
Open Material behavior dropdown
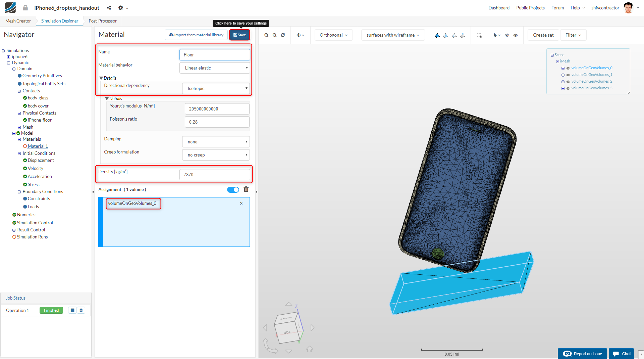click(x=215, y=68)
